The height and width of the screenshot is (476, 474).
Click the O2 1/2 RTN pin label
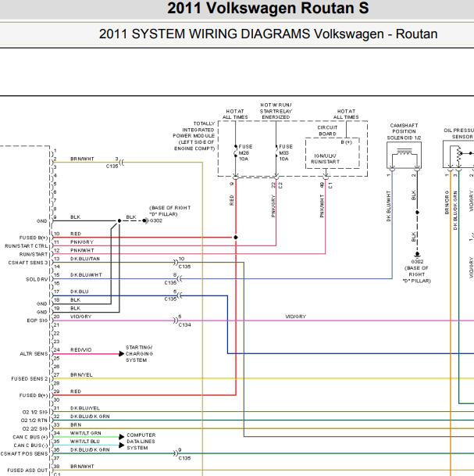34,421
